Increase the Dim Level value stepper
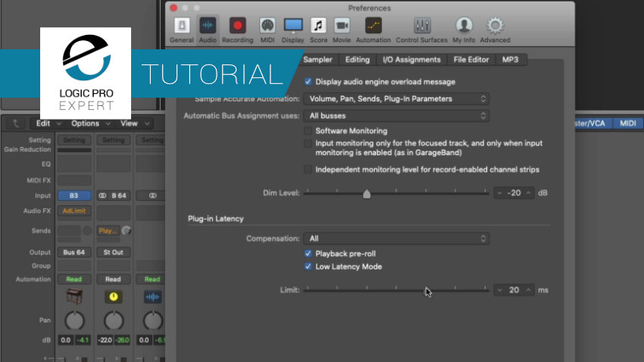Viewport: 644px width, 362px height. click(x=528, y=193)
